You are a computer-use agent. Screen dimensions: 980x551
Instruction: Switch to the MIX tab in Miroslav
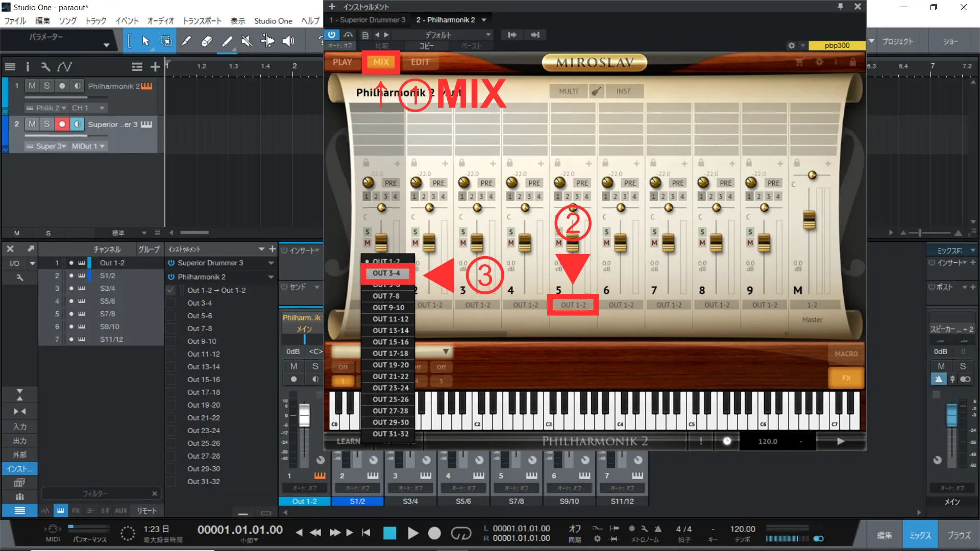point(381,62)
